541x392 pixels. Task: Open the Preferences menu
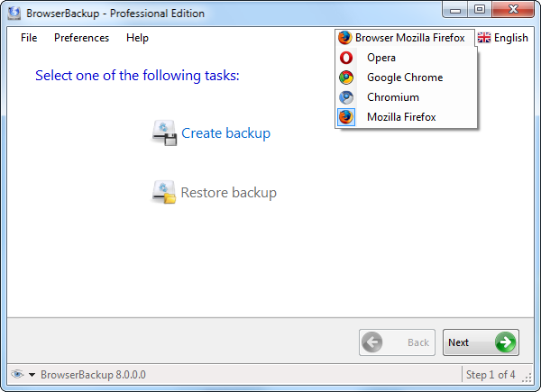tap(81, 38)
